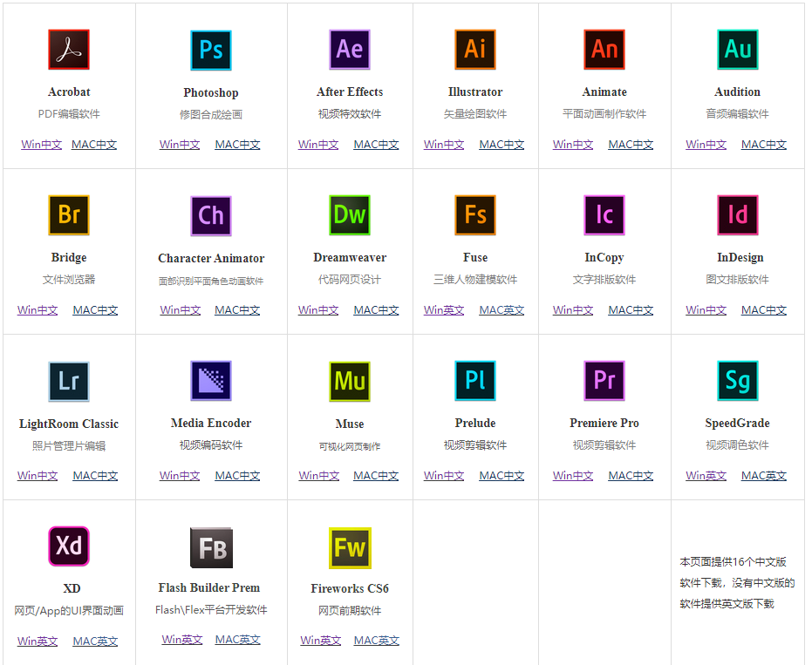Click the Photoshop Ps icon
Screen dimensions: 812x665
(211, 51)
